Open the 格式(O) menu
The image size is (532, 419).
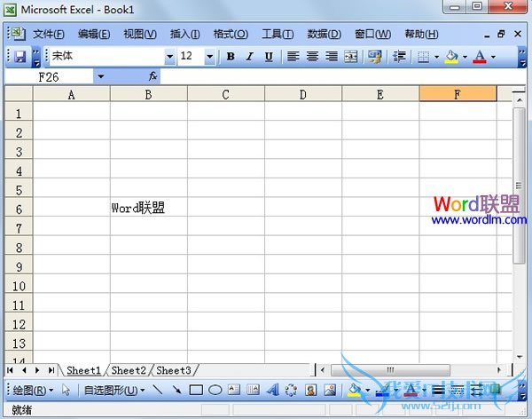pos(231,34)
